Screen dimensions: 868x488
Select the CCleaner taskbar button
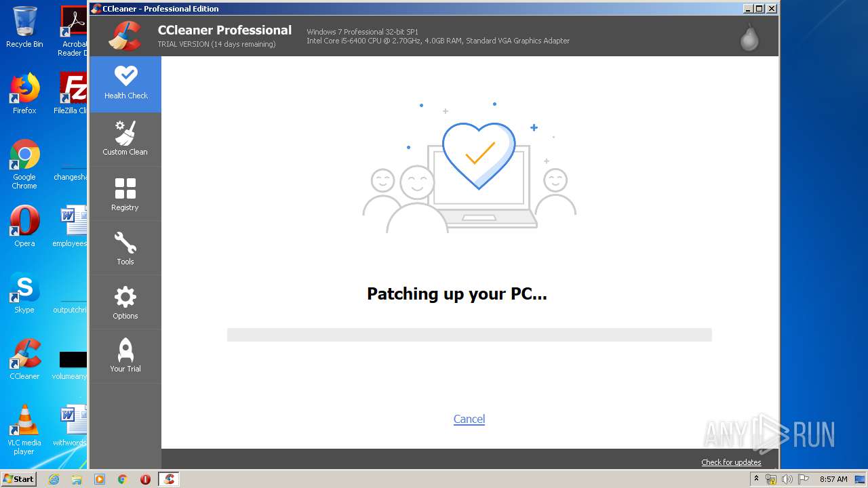pyautogui.click(x=169, y=479)
